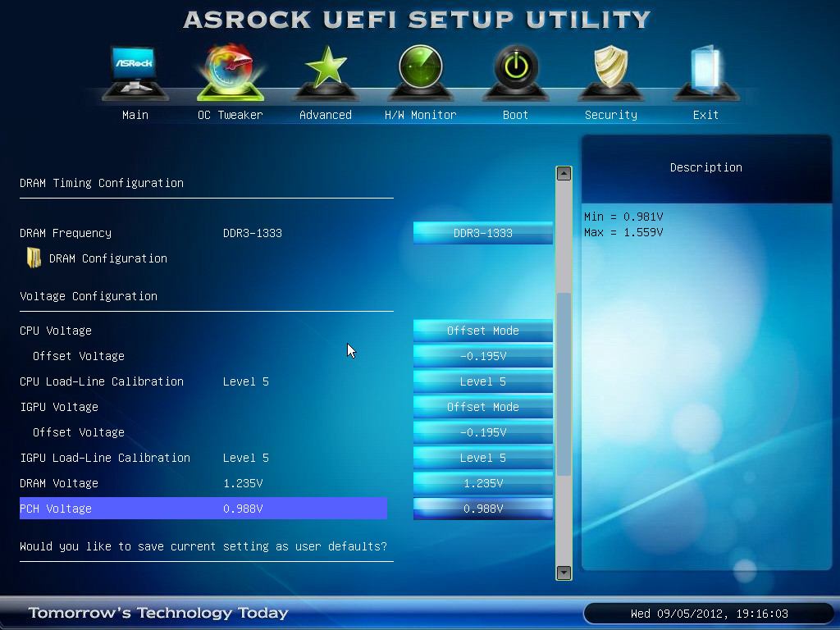Image resolution: width=840 pixels, height=630 pixels.
Task: Open the DRAM Frequency DDR3-1333 dropdown
Action: point(482,233)
